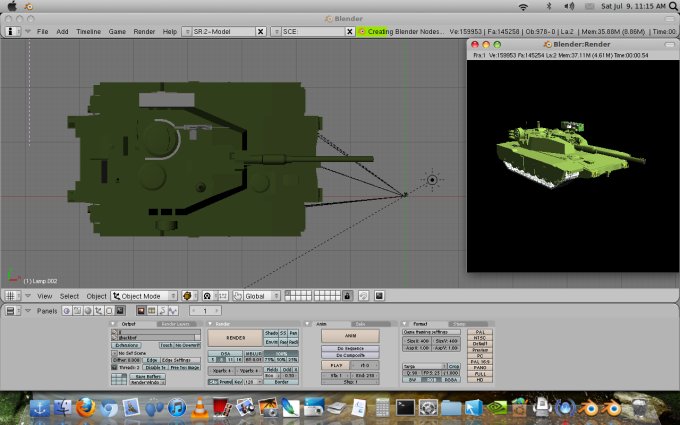Open the Render menu
This screenshot has height=425, width=680.
point(144,31)
